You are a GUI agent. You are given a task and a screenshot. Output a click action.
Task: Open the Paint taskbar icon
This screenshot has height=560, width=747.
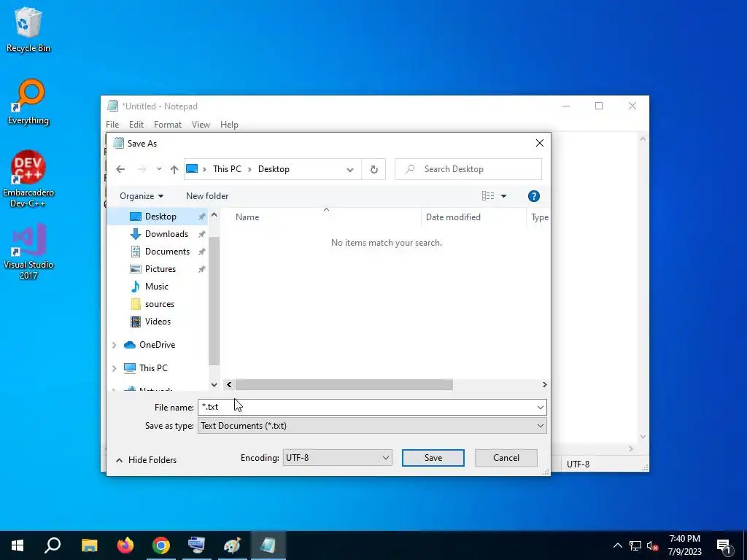click(x=233, y=545)
